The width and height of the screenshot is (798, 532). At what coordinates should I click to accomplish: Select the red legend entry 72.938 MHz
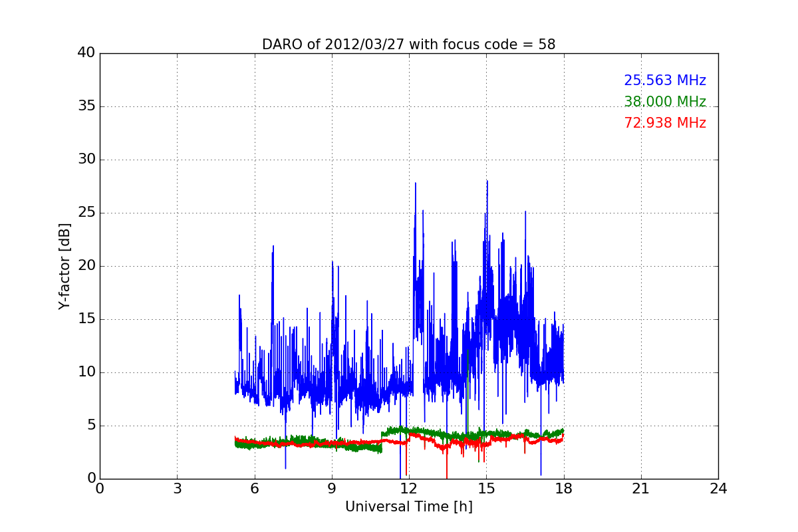click(665, 123)
